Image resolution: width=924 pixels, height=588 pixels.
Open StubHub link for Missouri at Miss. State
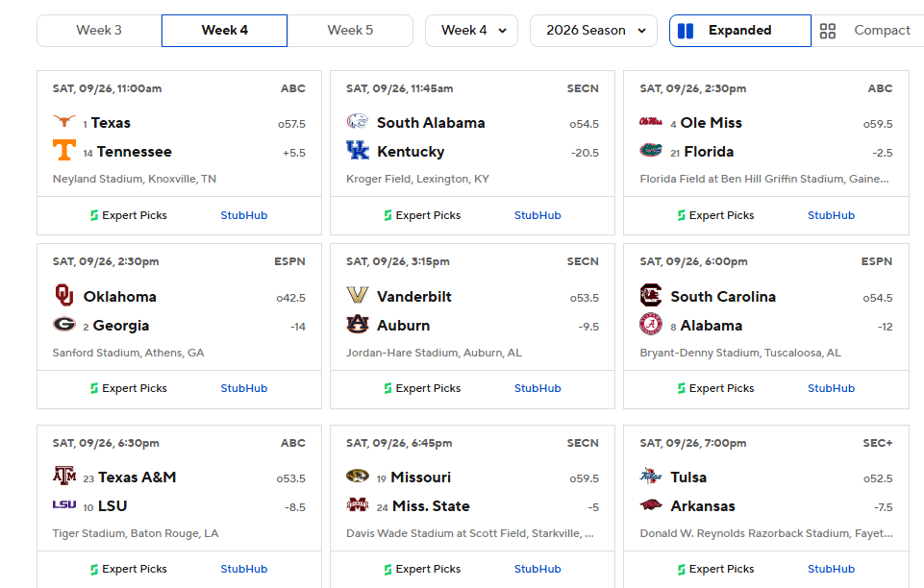click(x=537, y=569)
